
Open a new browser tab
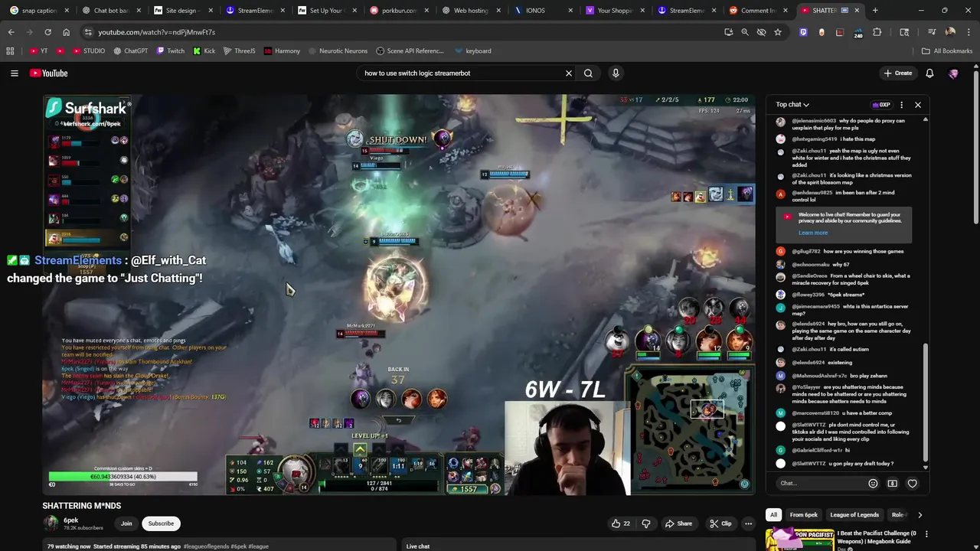coord(875,10)
